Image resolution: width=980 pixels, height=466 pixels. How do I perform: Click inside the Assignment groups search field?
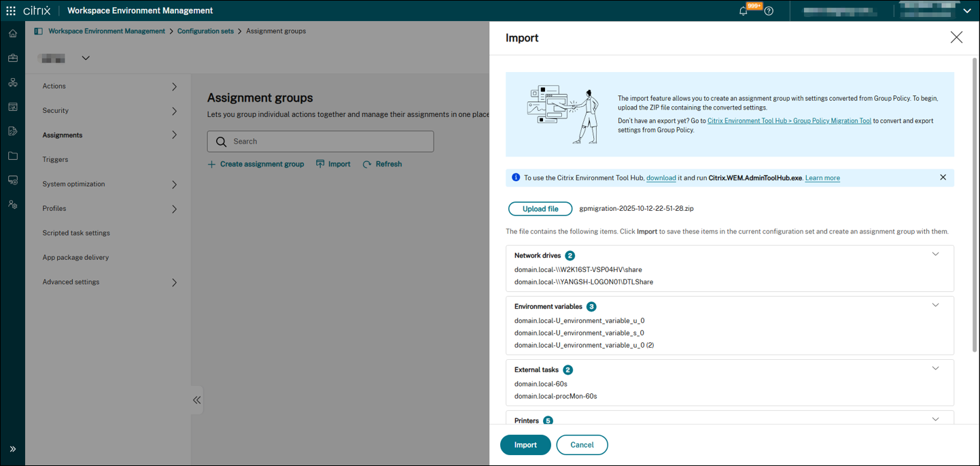tap(319, 141)
